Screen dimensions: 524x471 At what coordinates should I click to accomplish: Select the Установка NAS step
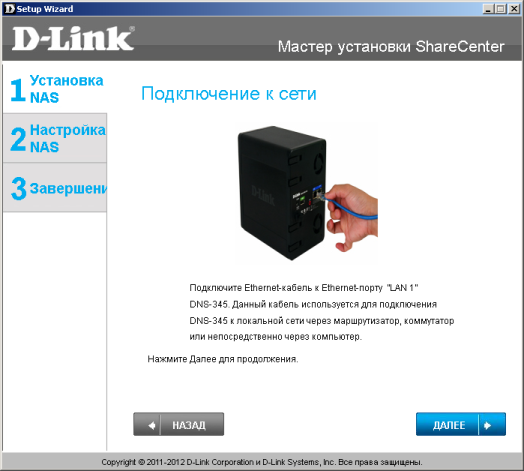tap(55, 89)
